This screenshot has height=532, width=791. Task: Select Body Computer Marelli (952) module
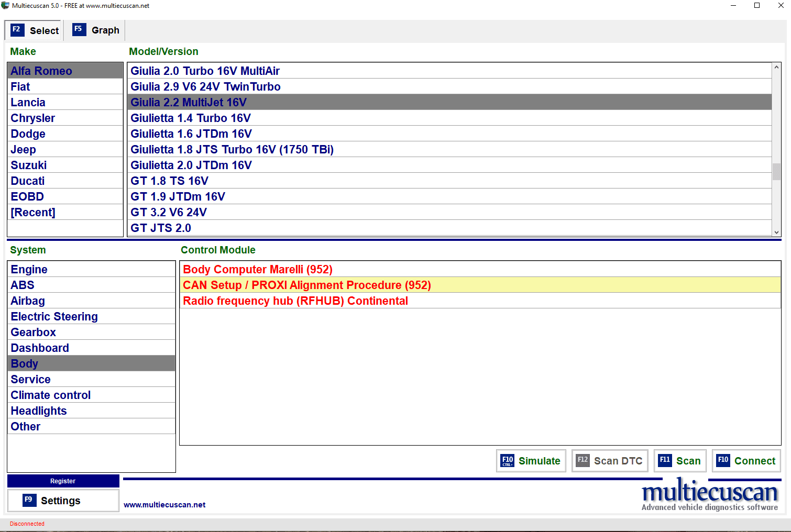(258, 270)
